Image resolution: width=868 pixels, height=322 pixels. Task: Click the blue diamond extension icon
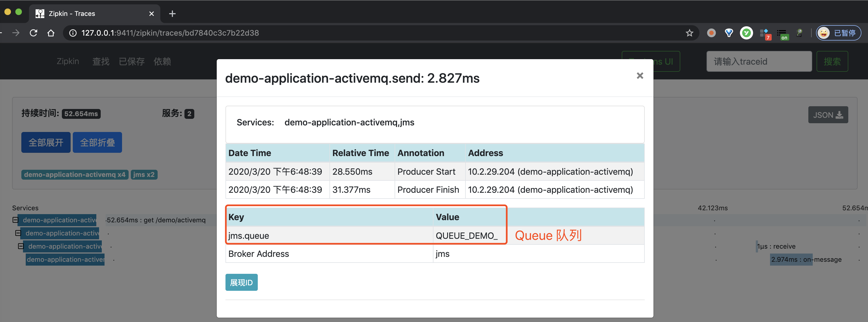pos(728,33)
